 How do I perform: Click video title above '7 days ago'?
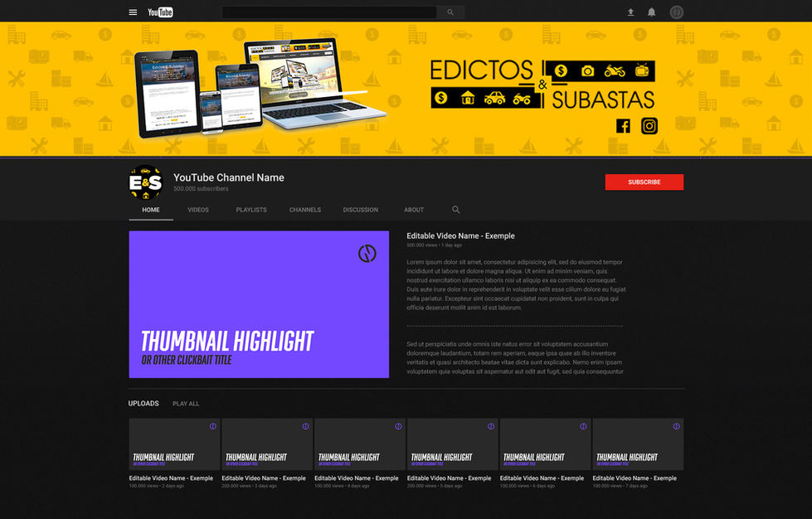(635, 478)
